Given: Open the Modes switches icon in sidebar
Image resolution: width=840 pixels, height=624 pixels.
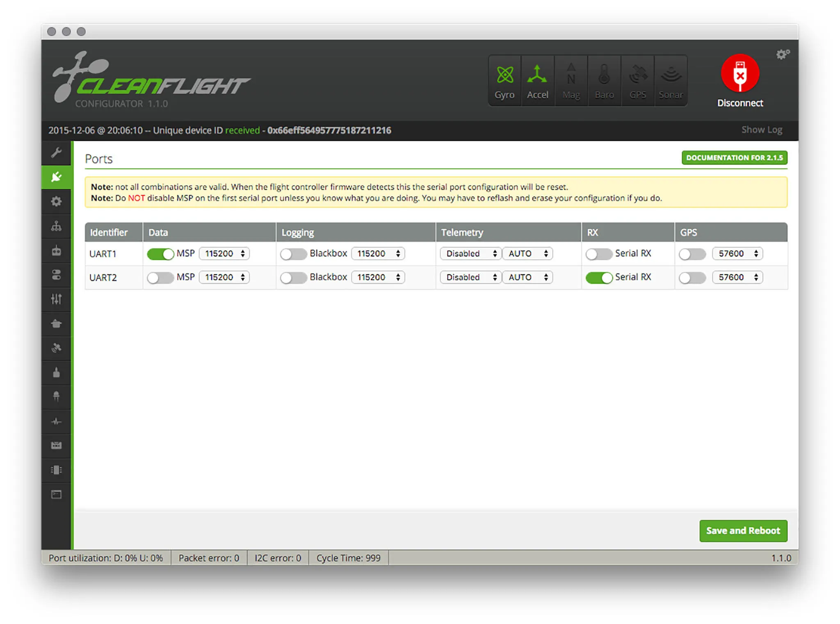Looking at the screenshot, I should click(x=56, y=275).
